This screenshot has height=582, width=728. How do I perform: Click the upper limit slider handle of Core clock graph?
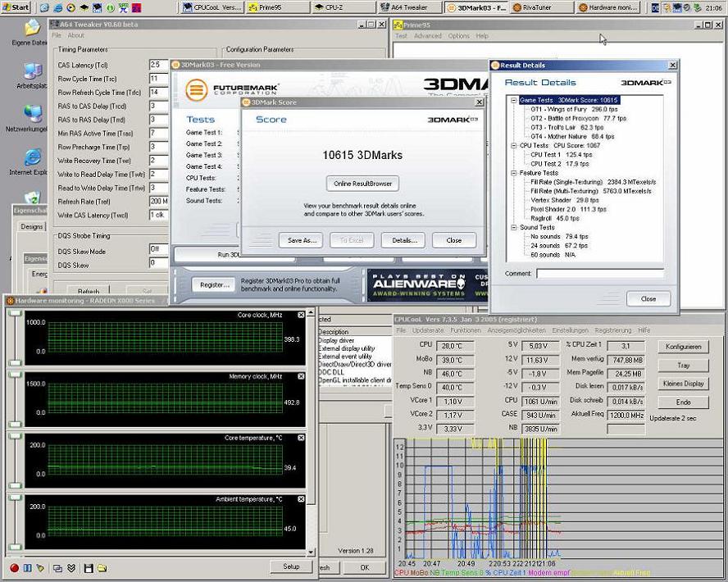(x=16, y=313)
